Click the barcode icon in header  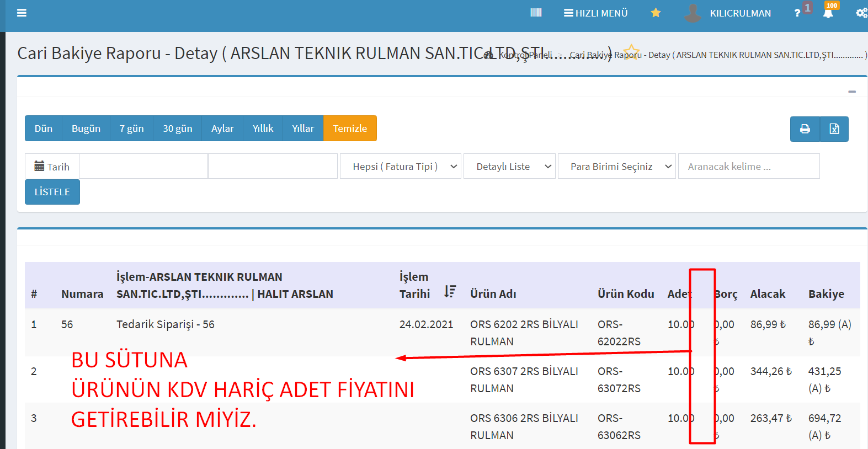[x=536, y=13]
